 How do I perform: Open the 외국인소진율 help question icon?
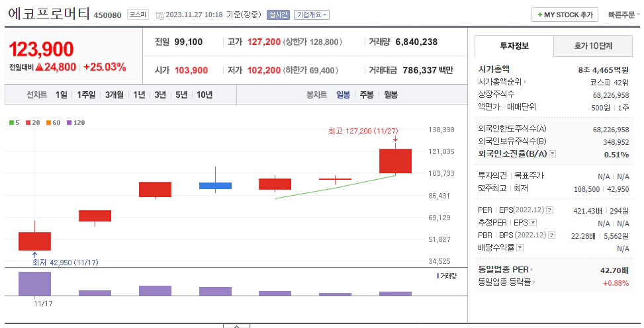click(x=553, y=154)
